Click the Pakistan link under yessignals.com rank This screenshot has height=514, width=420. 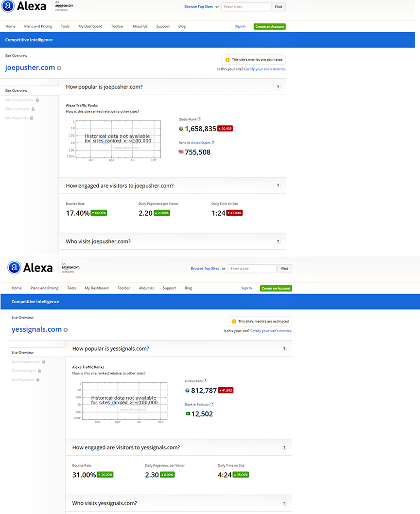click(203, 405)
